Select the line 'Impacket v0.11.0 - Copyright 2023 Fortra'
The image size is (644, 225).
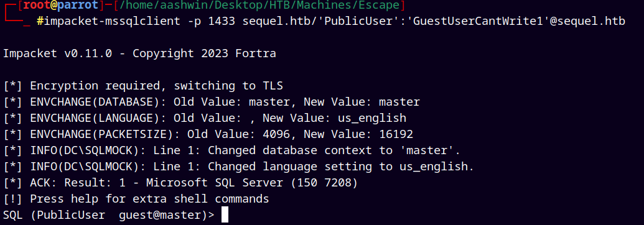pyautogui.click(x=139, y=53)
